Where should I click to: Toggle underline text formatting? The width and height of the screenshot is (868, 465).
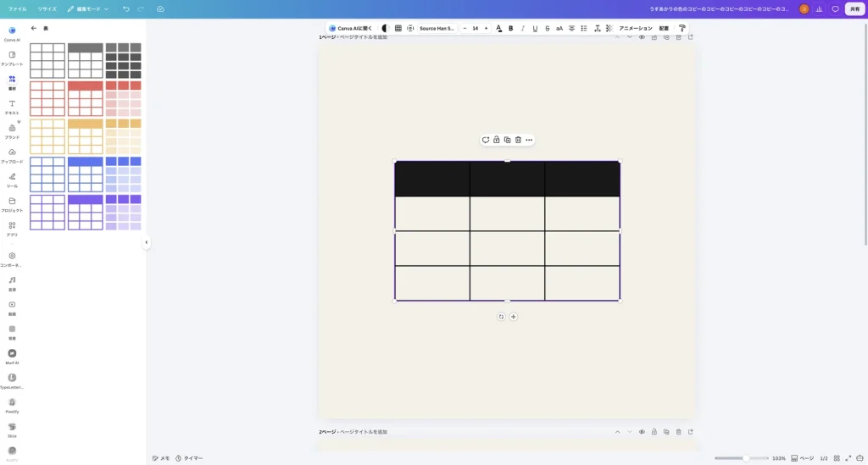[535, 28]
